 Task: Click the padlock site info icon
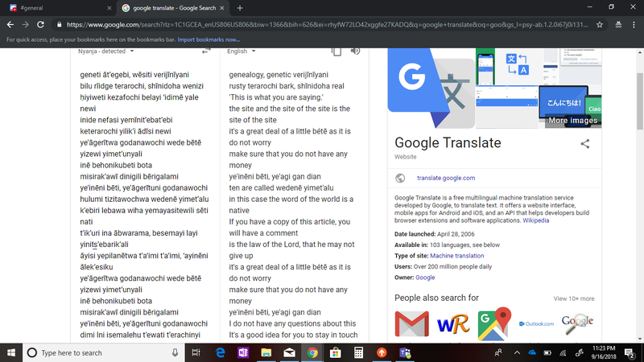point(59,25)
